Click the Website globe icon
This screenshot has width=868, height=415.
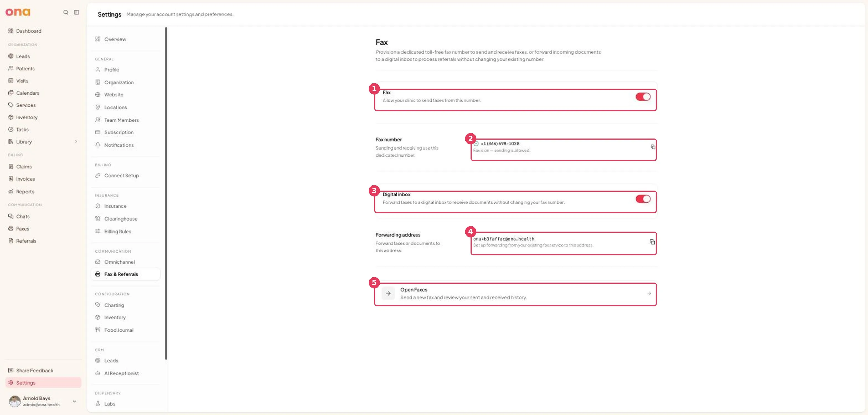98,95
